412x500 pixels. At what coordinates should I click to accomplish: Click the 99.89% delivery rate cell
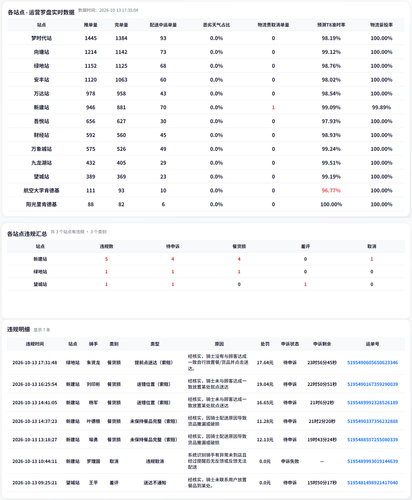(x=381, y=107)
